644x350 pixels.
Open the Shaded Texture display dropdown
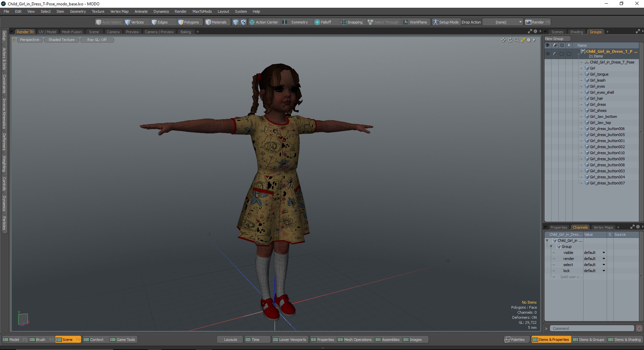pos(62,40)
